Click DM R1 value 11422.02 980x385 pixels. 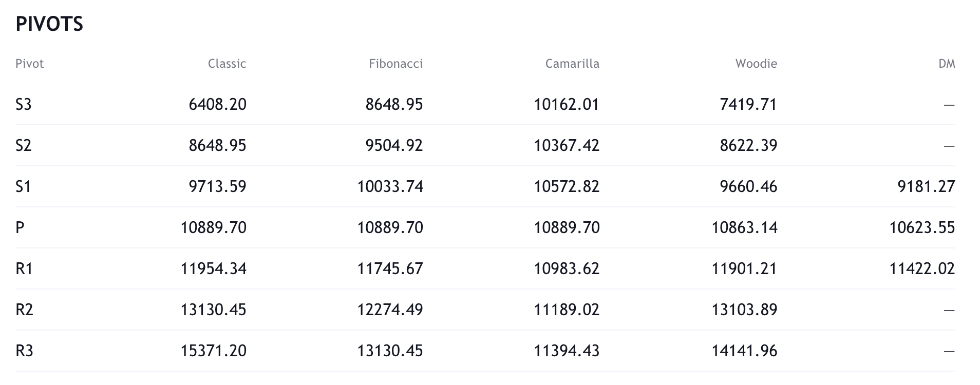click(x=922, y=268)
